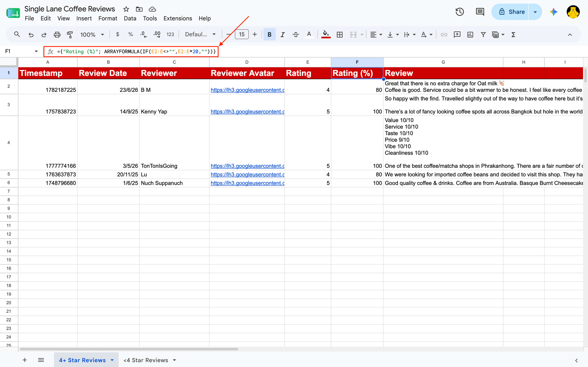The width and height of the screenshot is (588, 367).
Task: Open the Format menu
Action: 108,18
